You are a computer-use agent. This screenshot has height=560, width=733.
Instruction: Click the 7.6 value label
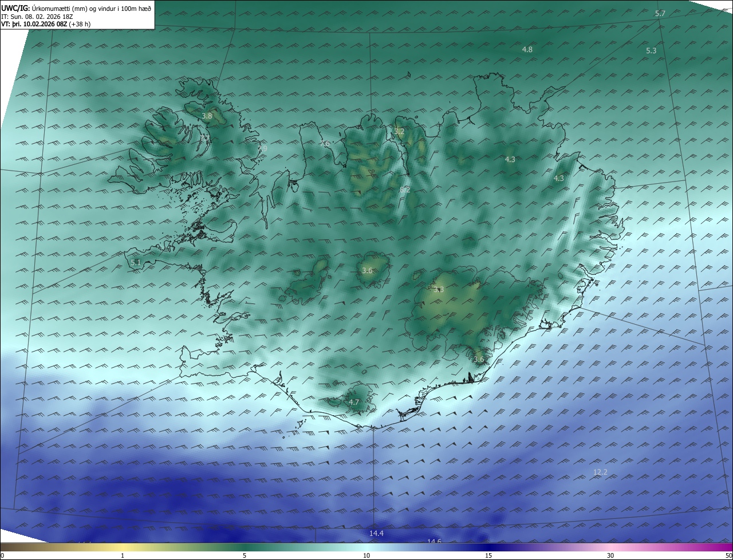(x=325, y=144)
